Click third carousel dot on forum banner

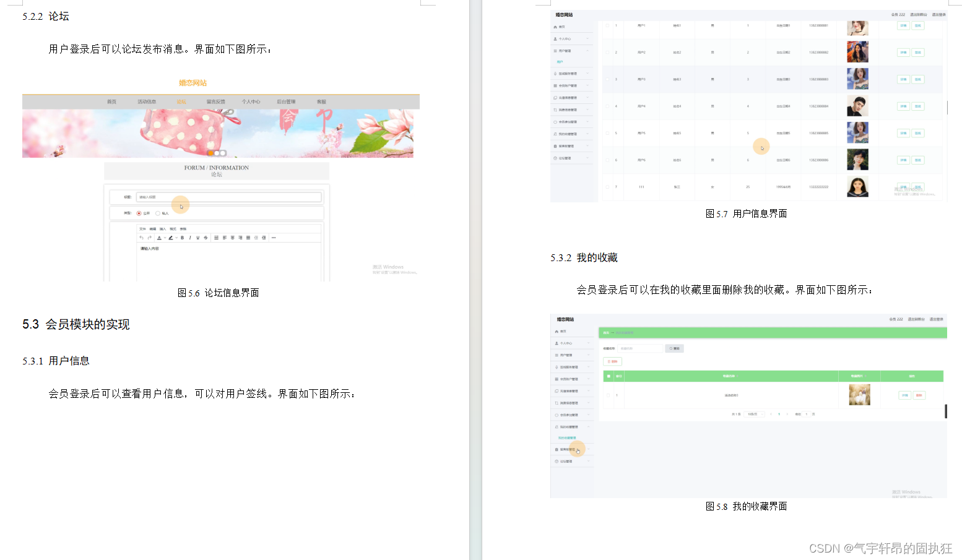[223, 153]
